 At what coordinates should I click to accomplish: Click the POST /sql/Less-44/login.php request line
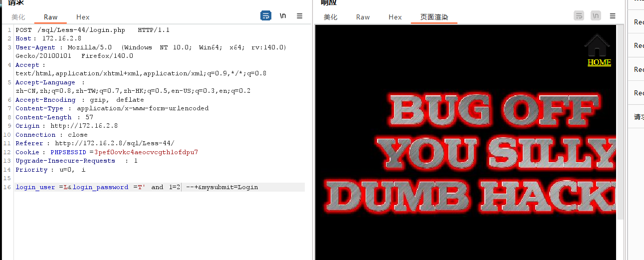[93, 30]
